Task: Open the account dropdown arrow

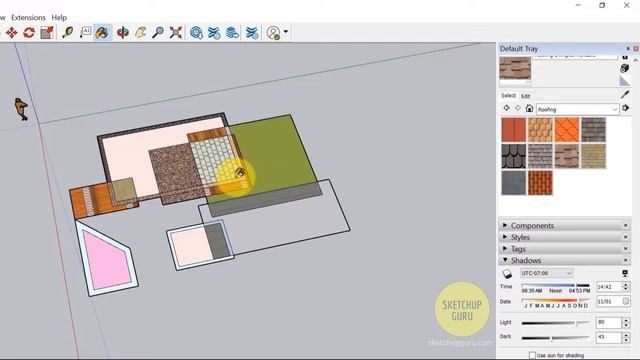Action: pyautogui.click(x=286, y=32)
